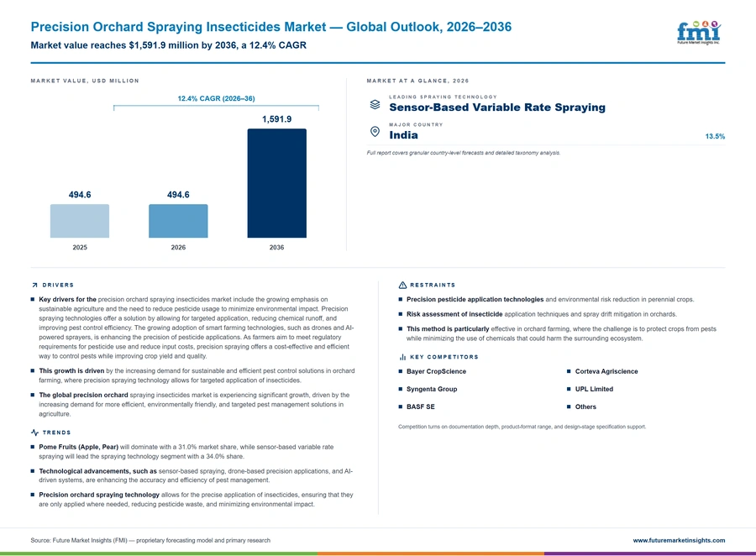Click BASF SE competitor entry
The width and height of the screenshot is (756, 556).
click(x=421, y=407)
